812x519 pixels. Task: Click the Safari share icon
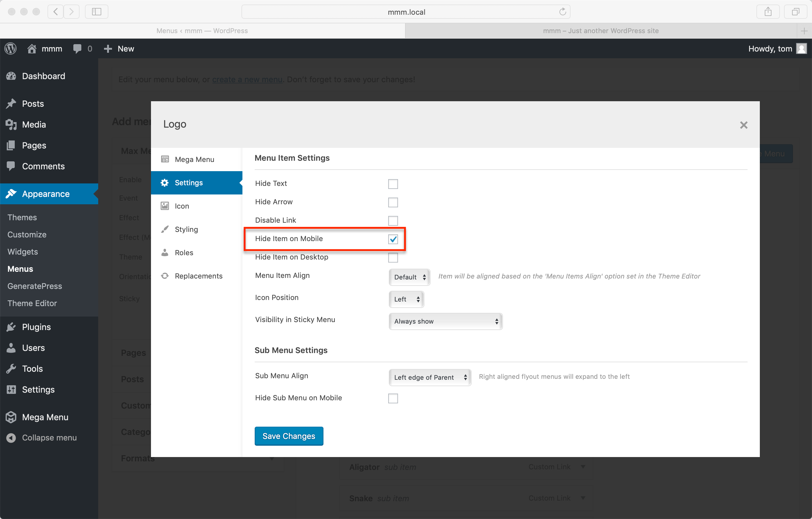(x=768, y=12)
